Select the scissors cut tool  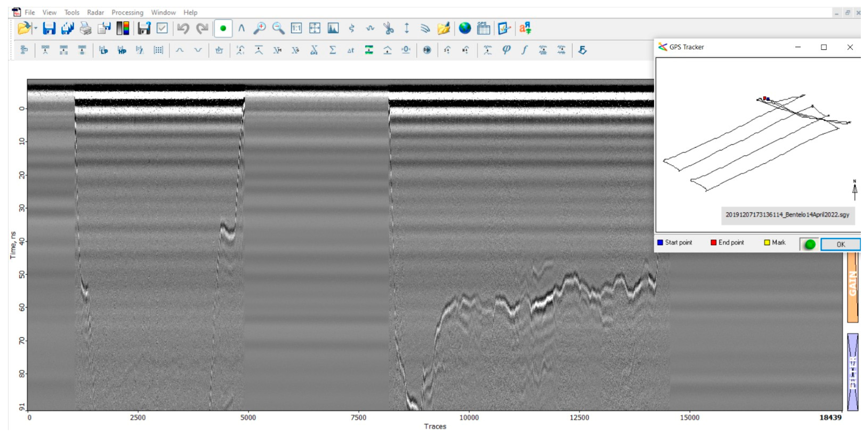click(388, 28)
